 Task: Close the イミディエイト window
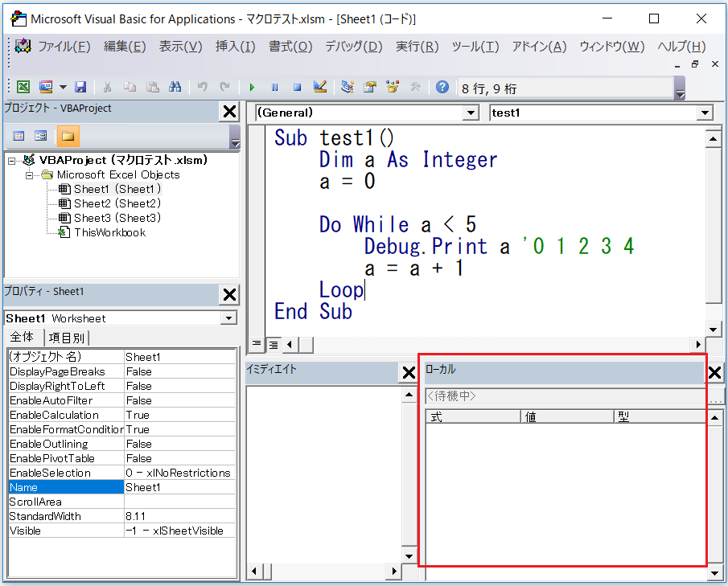pos(408,372)
